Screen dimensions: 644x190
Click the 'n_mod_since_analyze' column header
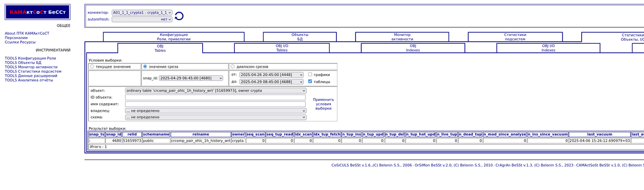pos(505,134)
